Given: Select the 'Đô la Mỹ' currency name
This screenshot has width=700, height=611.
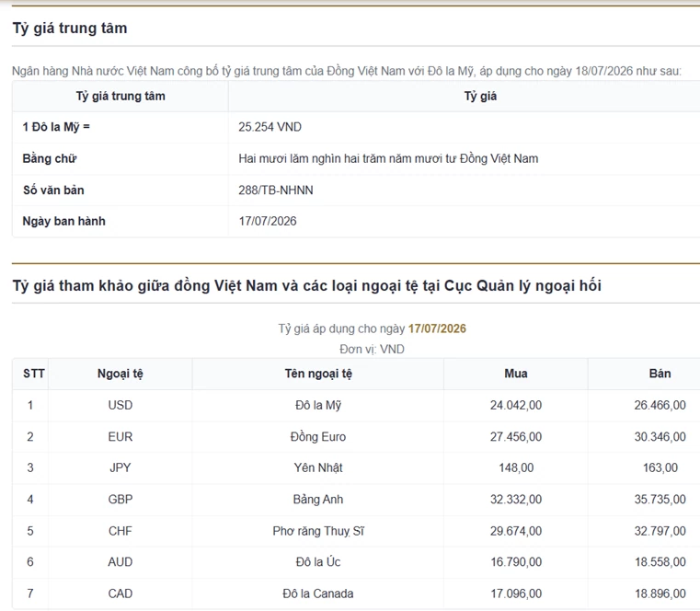Looking at the screenshot, I should [318, 406].
